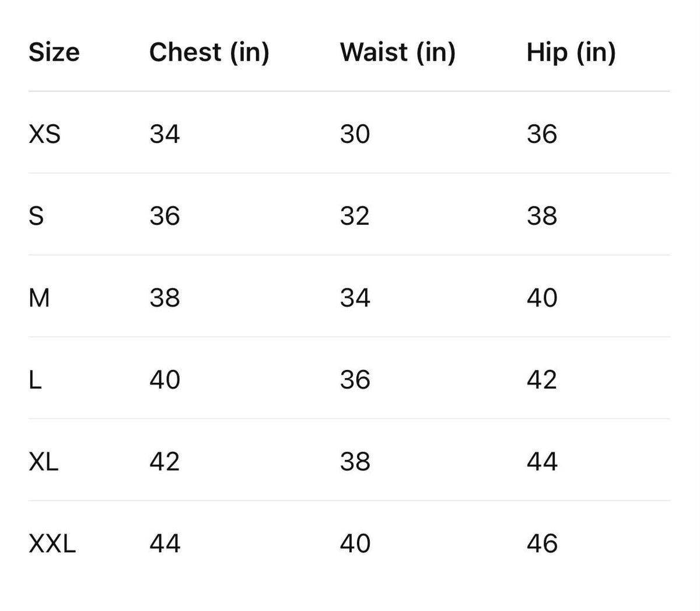
Task: Click waist value 38 in XL row
Action: (x=355, y=462)
